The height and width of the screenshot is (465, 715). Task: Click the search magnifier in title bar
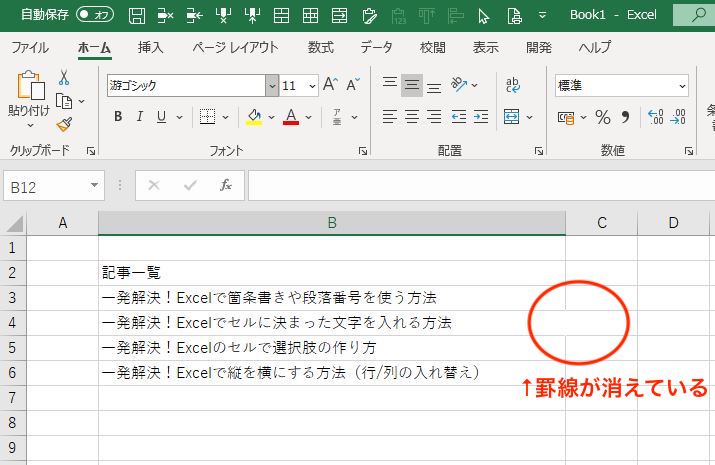tap(698, 15)
